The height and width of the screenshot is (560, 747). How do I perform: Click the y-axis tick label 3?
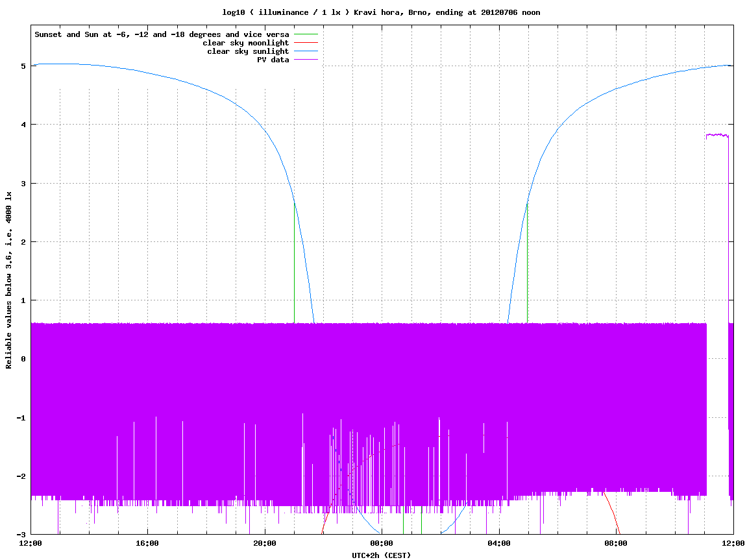click(23, 184)
